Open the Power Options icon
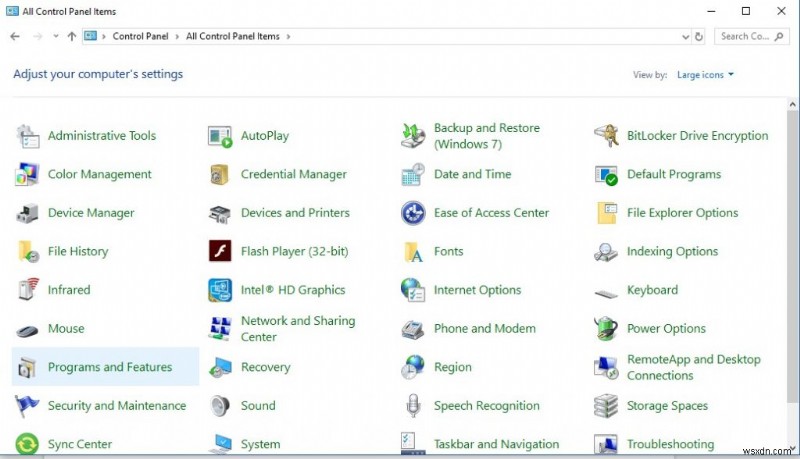The image size is (800, 459). tap(606, 329)
